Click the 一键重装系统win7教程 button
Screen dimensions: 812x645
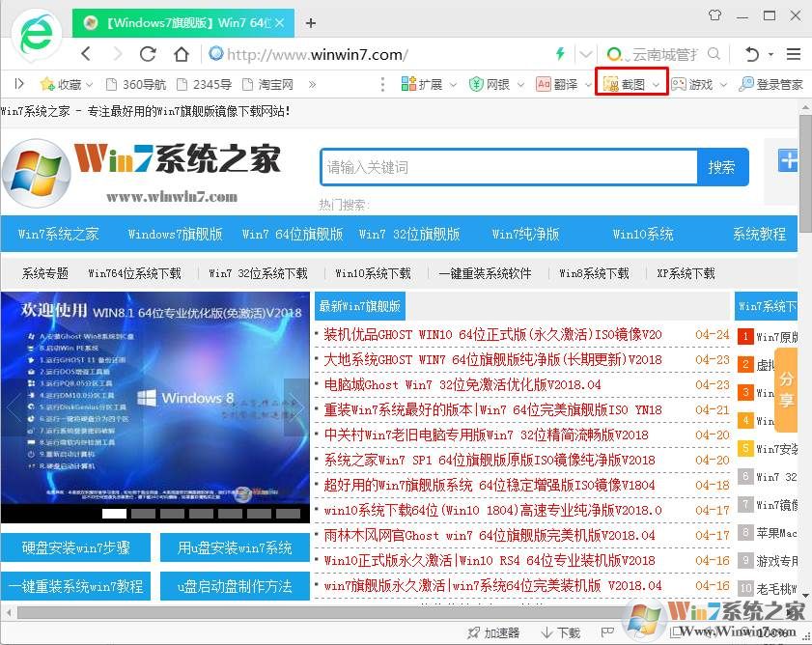pos(75,586)
